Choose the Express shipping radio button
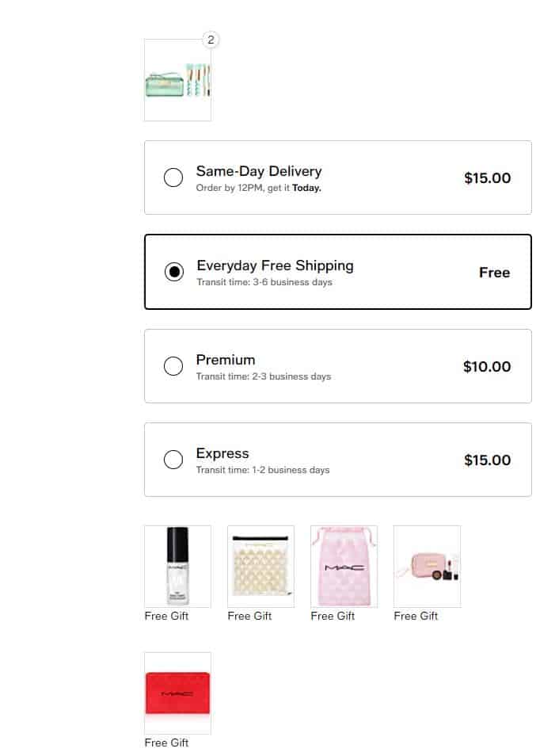This screenshot has width=559, height=756. point(173,460)
